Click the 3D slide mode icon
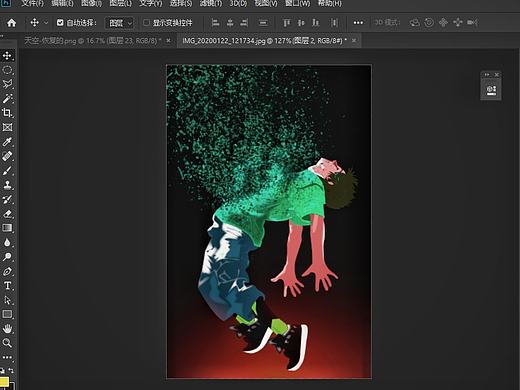The width and height of the screenshot is (520, 390). (x=458, y=23)
